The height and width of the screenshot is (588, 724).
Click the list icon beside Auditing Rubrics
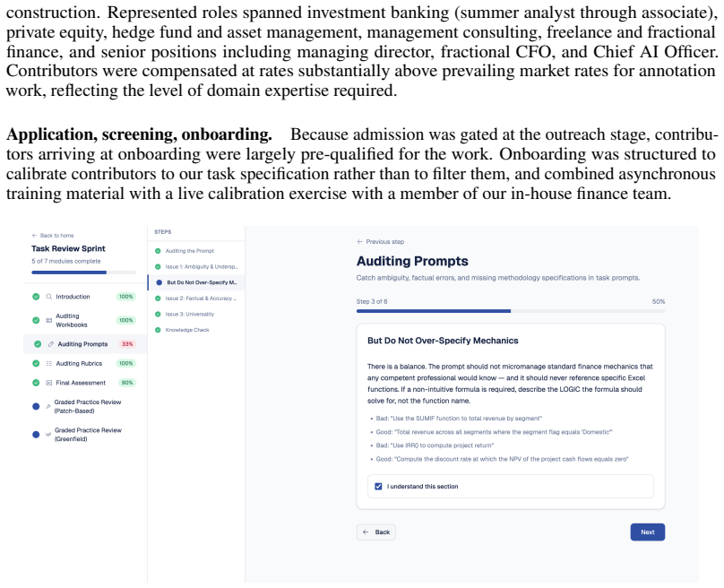[49, 364]
